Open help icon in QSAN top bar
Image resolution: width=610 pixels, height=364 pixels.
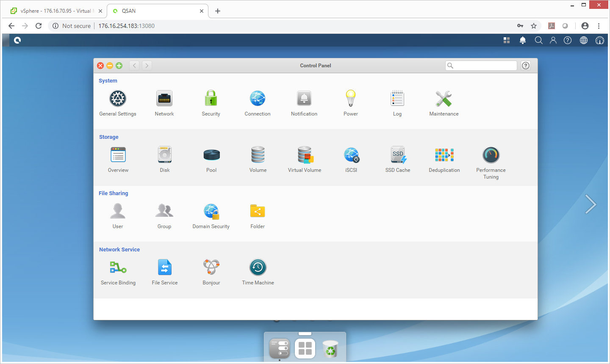click(568, 40)
